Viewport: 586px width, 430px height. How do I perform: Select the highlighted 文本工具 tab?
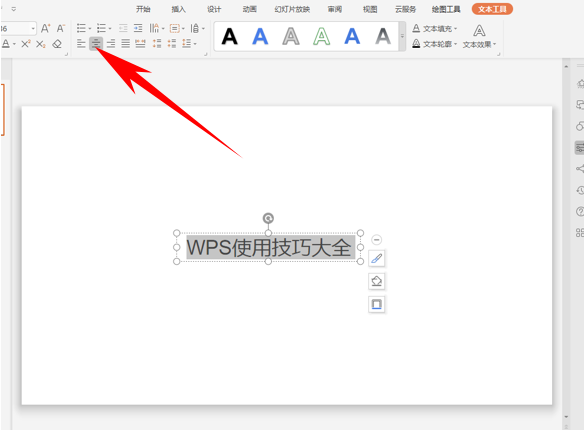(492, 9)
